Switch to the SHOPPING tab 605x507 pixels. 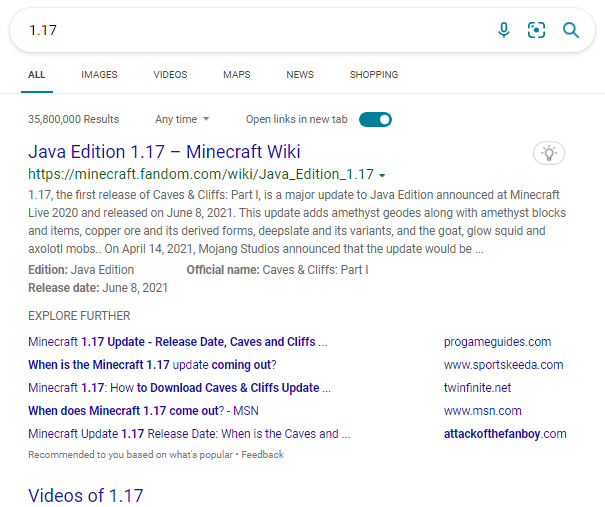point(374,74)
